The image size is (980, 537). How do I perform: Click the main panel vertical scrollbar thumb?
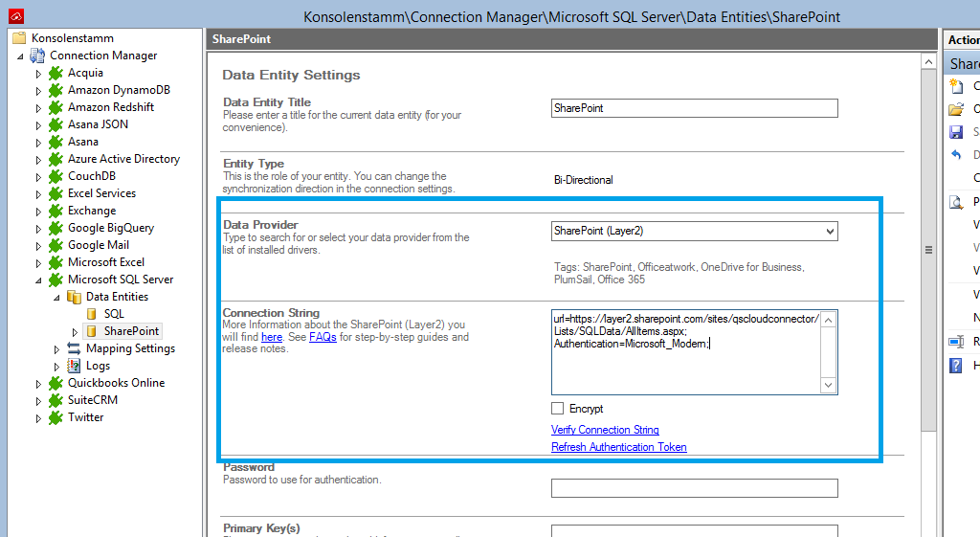pyautogui.click(x=928, y=250)
